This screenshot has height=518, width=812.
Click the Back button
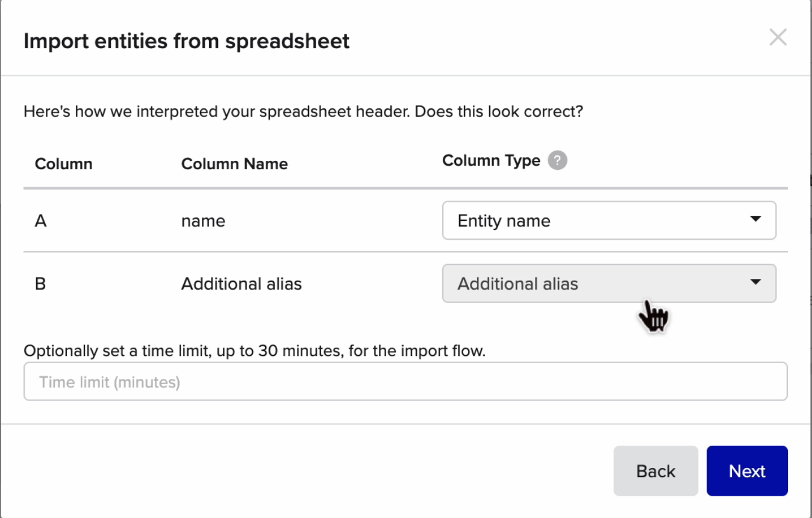[x=655, y=471]
